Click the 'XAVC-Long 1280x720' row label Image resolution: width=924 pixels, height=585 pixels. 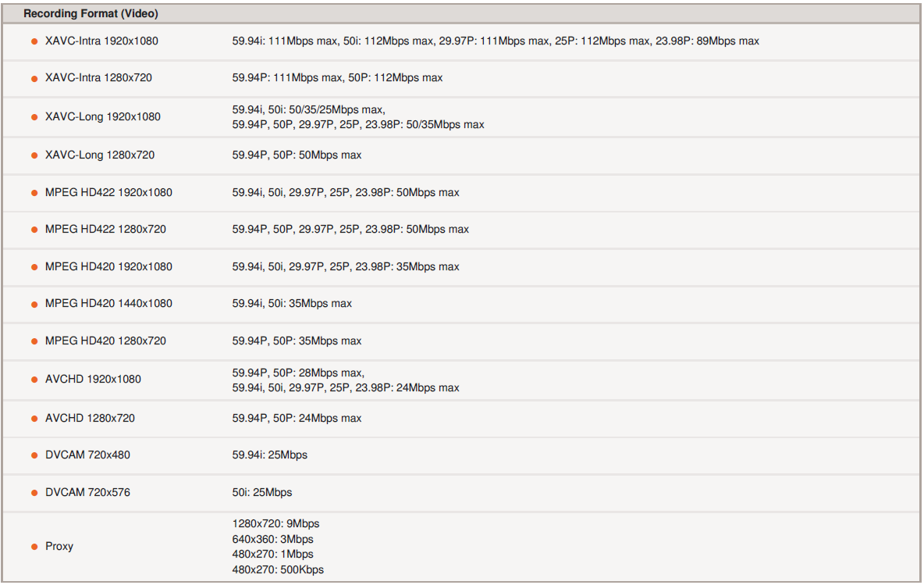100,155
